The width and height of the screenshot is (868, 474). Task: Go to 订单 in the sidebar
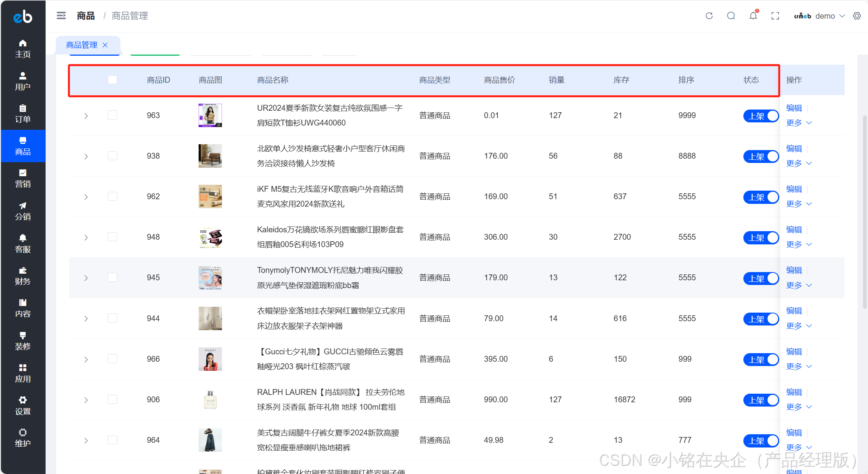23,113
